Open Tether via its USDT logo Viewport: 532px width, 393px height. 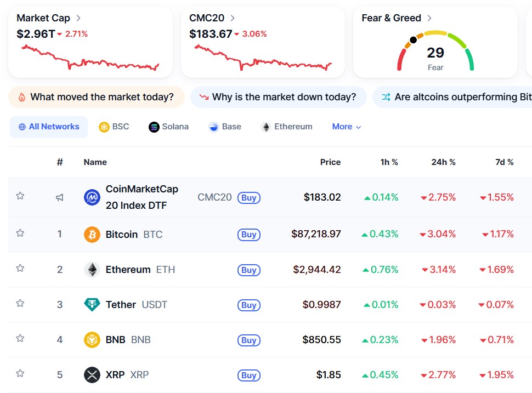coord(92,305)
